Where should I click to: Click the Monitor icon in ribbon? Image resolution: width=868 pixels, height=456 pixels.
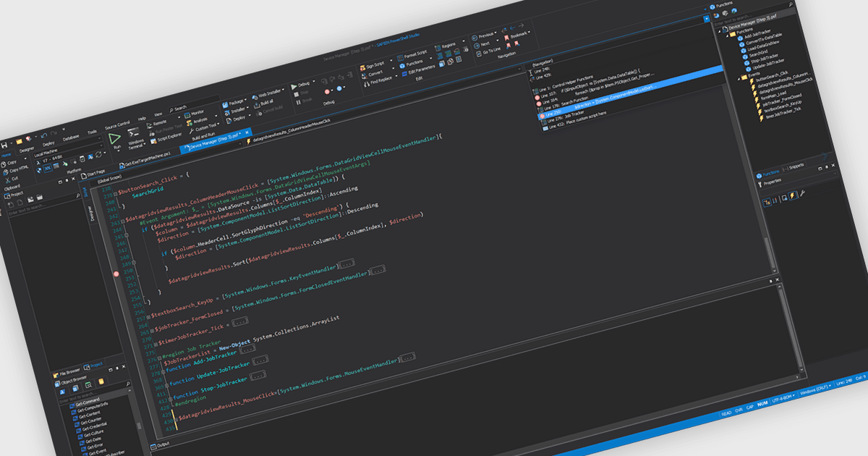[187, 115]
